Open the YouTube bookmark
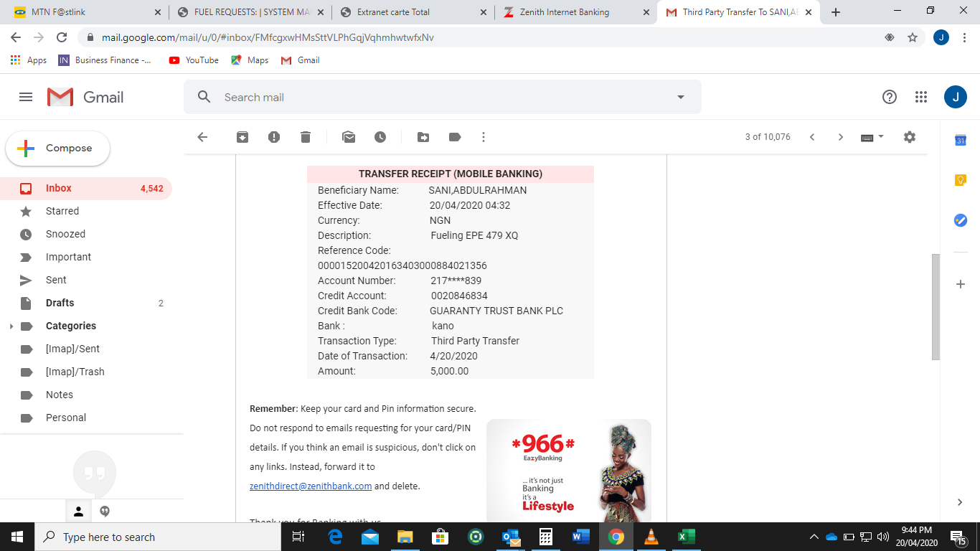This screenshot has width=980, height=551. 194,60
